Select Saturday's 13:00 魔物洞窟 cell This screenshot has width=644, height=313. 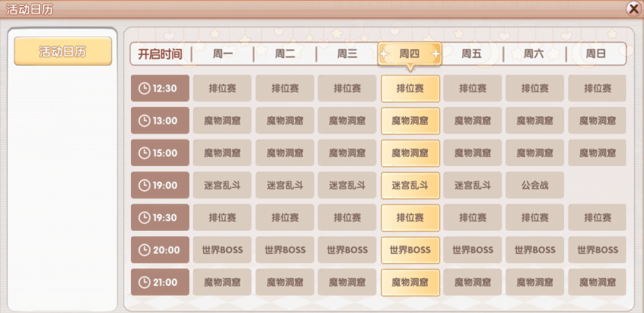(535, 121)
